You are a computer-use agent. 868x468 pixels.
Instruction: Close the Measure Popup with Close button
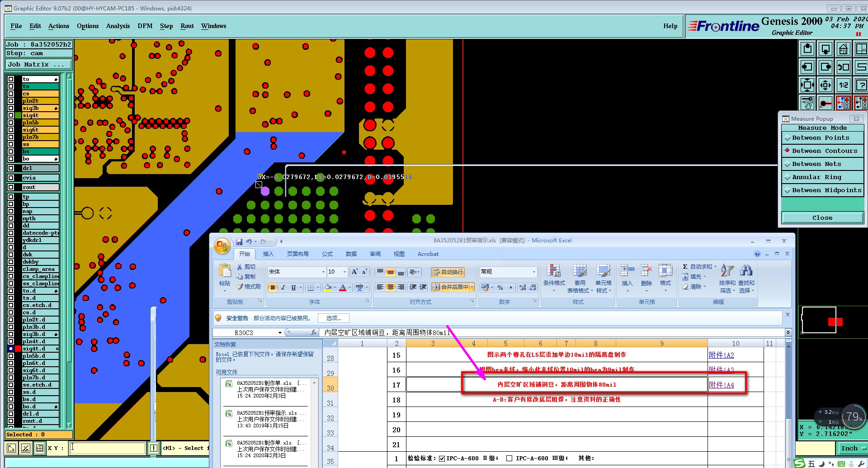pos(822,218)
